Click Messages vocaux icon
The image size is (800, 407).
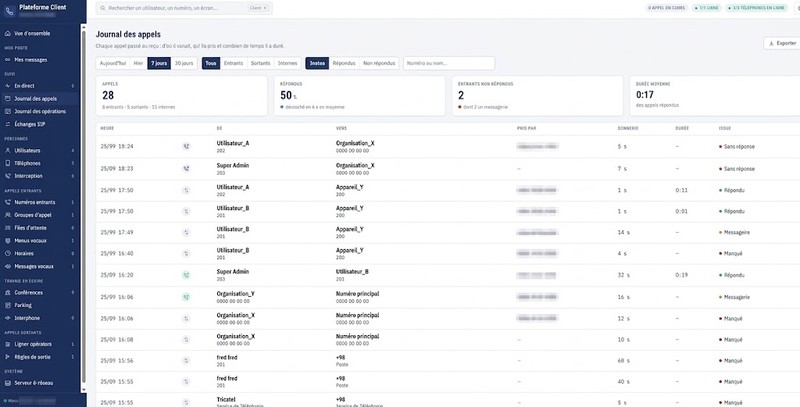click(x=8, y=267)
